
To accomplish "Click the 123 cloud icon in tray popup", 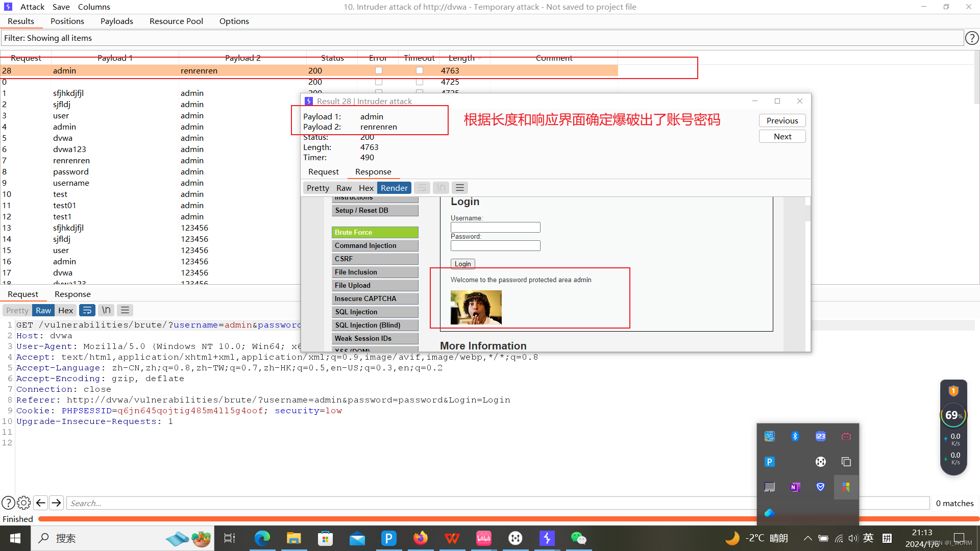I will point(821,436).
